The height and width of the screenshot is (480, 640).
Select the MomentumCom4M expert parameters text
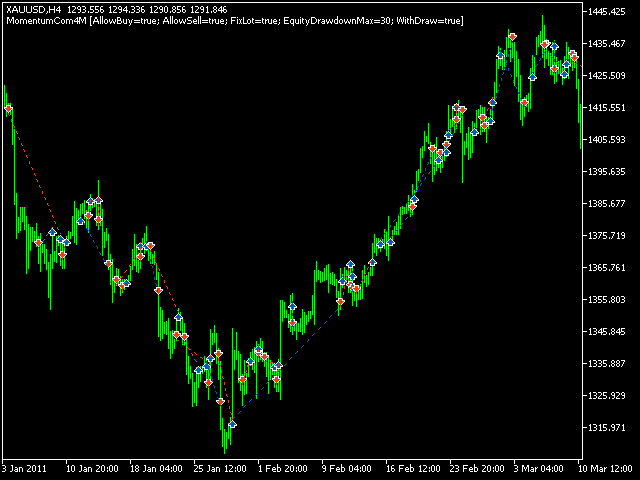(235, 21)
